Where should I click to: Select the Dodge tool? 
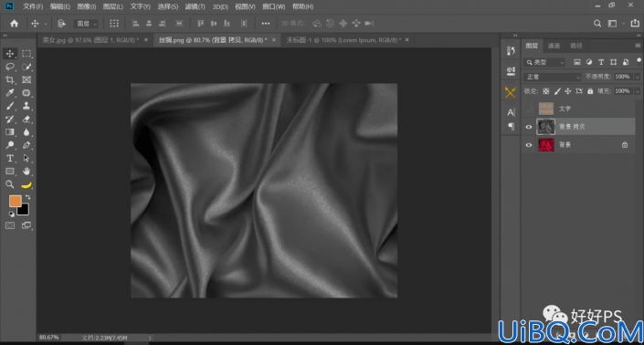(10, 145)
